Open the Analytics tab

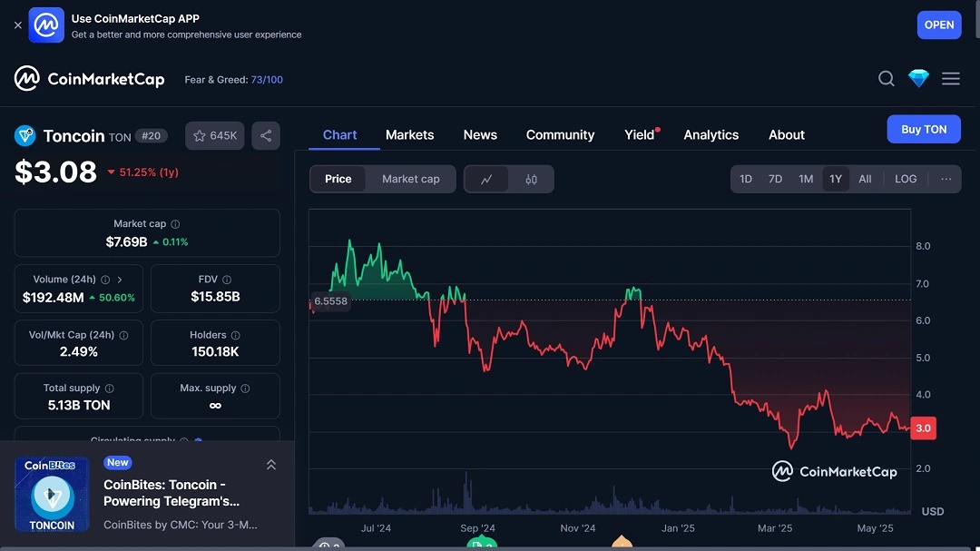coord(710,134)
